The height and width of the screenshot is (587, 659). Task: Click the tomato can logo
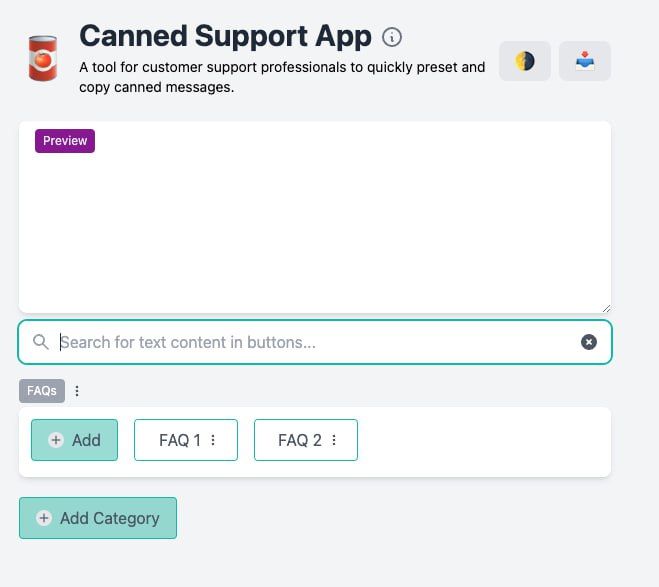[x=43, y=59]
